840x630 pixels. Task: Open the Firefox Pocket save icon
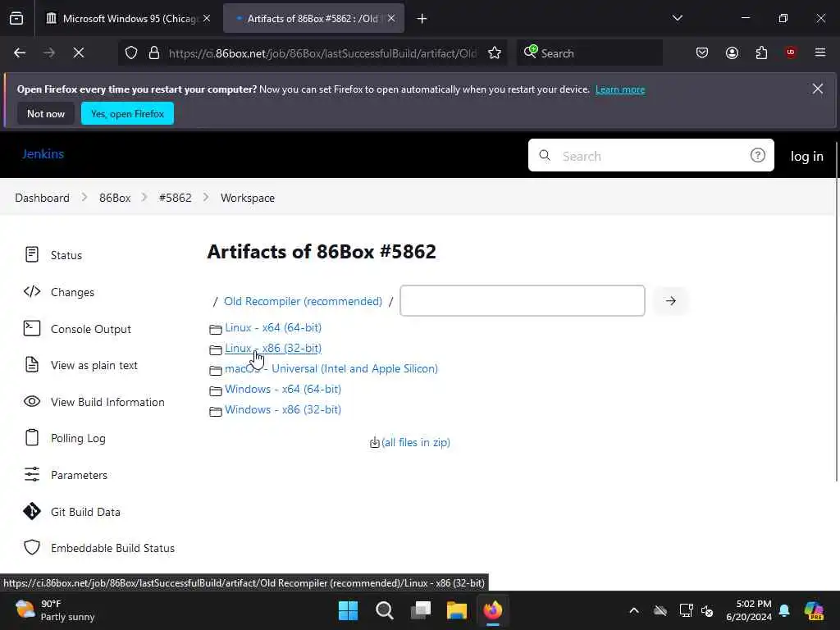tap(702, 52)
